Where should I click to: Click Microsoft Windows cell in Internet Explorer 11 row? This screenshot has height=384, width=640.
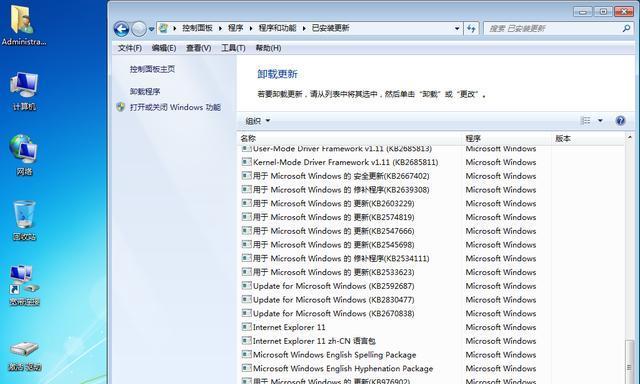coord(501,327)
